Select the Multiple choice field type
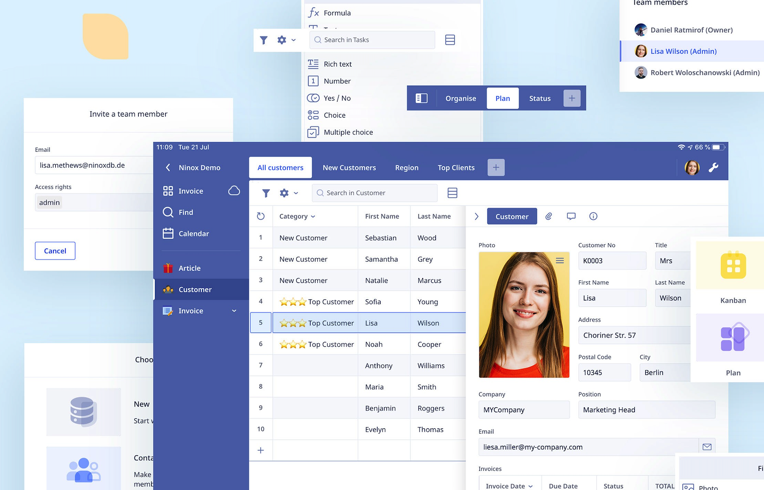 [347, 132]
